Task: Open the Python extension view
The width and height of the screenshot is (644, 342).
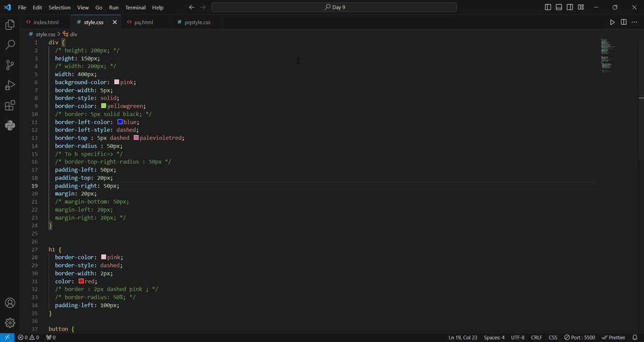Action: pos(10,125)
